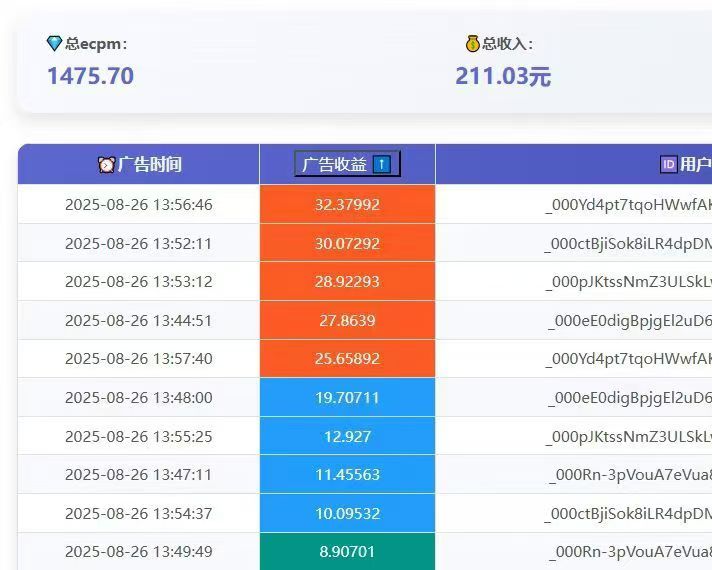Select the total income value 211.03元

[503, 76]
